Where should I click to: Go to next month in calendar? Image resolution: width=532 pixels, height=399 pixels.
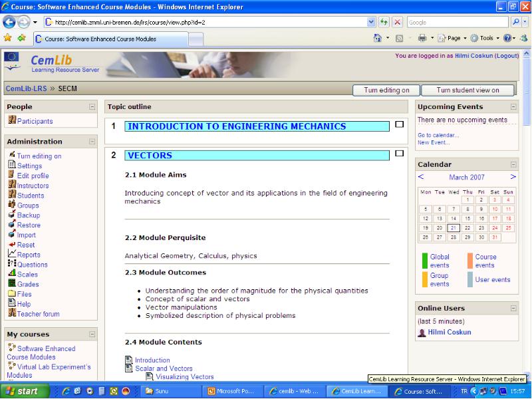coord(513,177)
